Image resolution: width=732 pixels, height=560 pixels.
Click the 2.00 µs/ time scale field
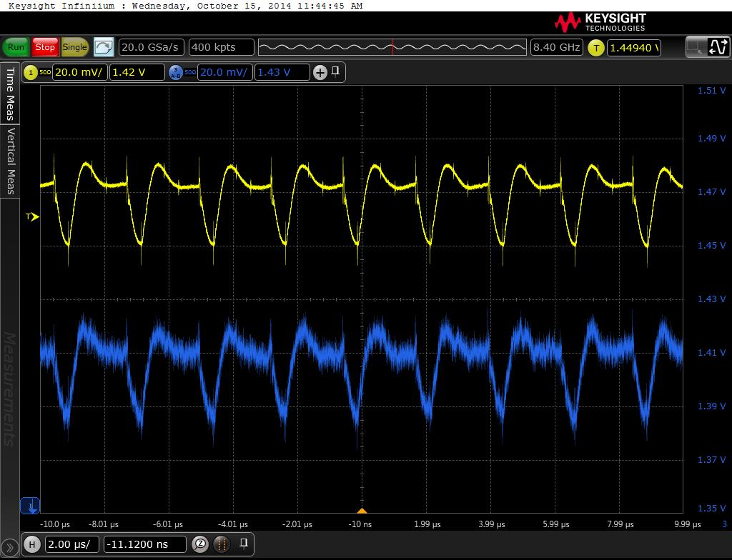click(x=72, y=544)
